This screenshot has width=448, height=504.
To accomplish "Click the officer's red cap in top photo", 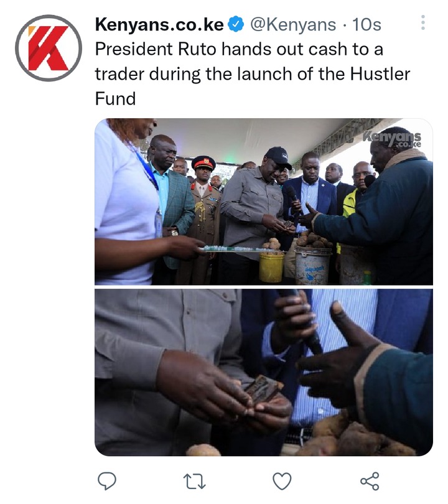I will pos(203,162).
